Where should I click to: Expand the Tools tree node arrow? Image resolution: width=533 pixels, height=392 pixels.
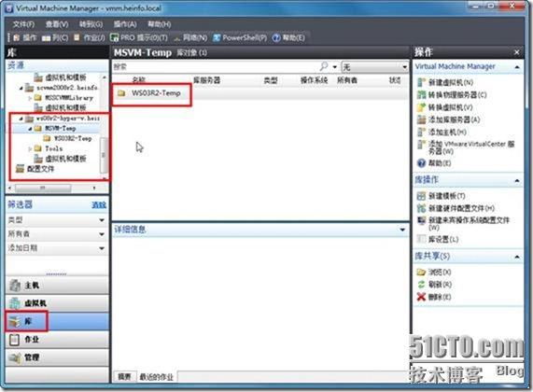tap(30, 148)
